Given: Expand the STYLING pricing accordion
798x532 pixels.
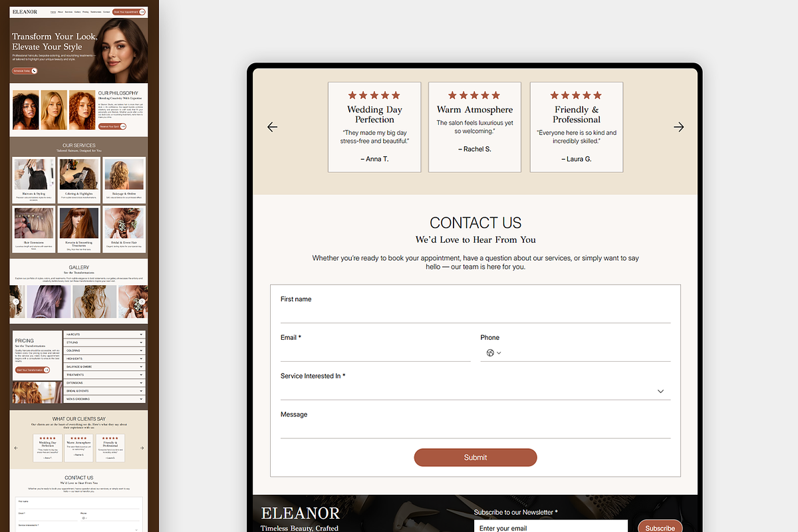Looking at the screenshot, I should point(104,342).
